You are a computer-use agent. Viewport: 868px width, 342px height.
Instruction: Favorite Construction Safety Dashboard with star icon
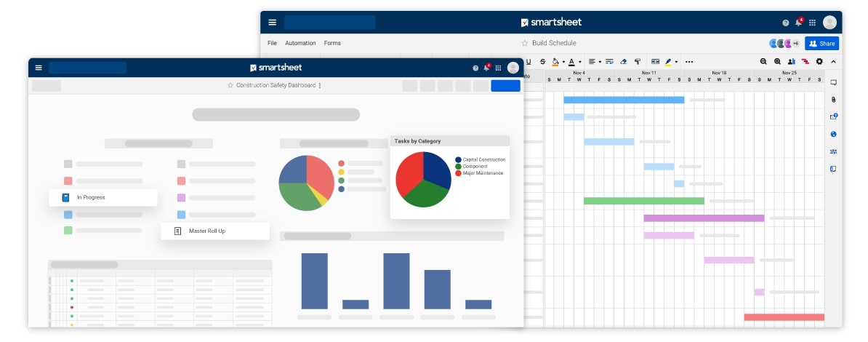coord(230,85)
